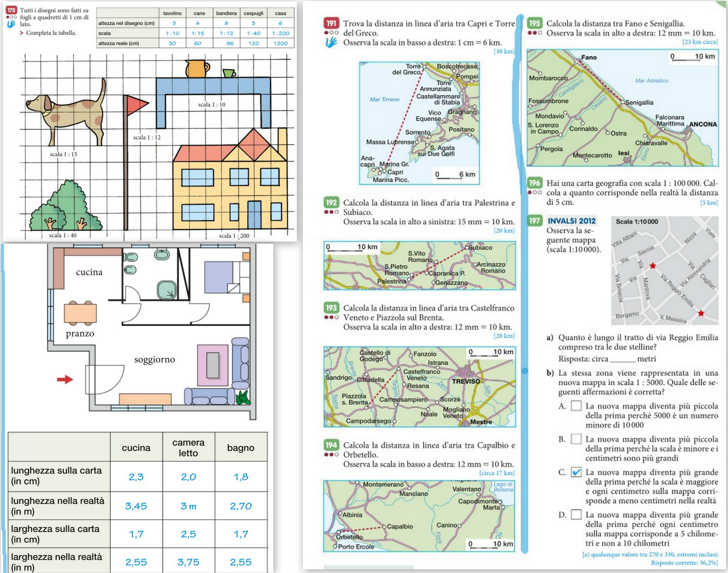Image resolution: width=728 pixels, height=573 pixels.
Task: Uncheck the ticked answer C checkbox
Action: 576,472
